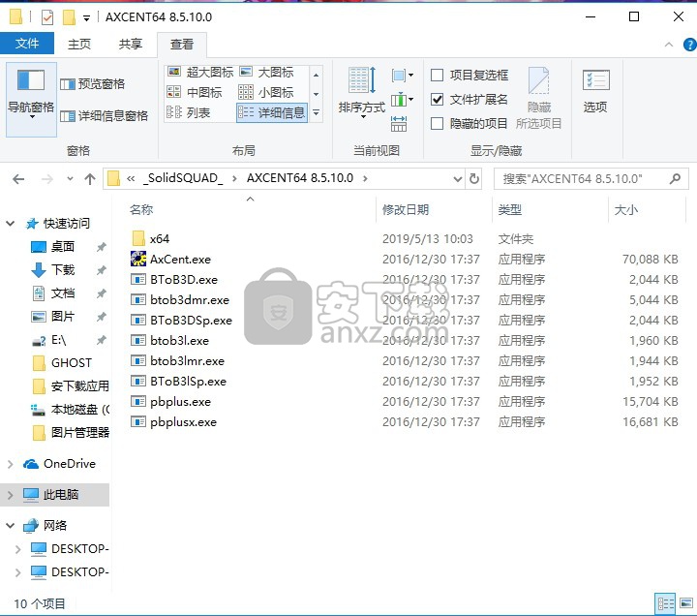
Task: Switch to large thumbnails view in status bar
Action: pyautogui.click(x=686, y=603)
